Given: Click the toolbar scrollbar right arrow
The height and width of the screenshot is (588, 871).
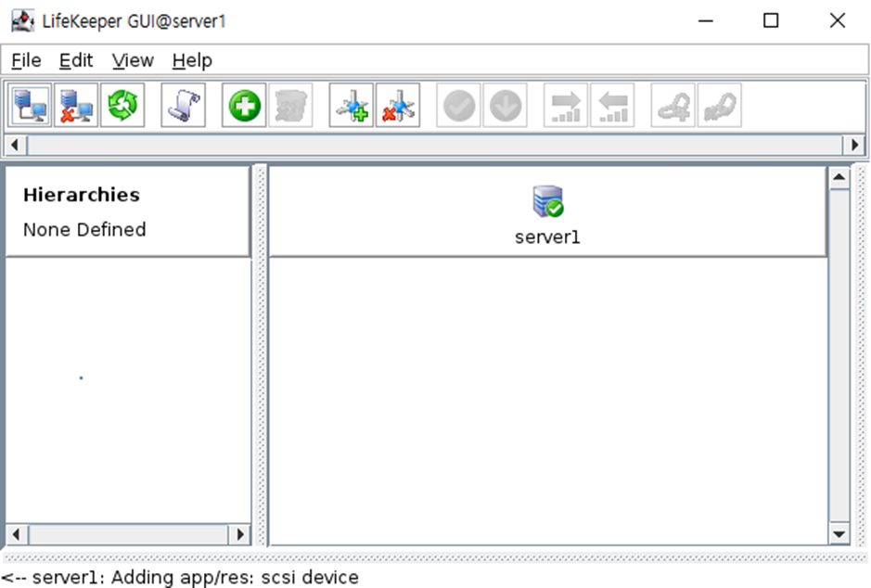Looking at the screenshot, I should tap(855, 146).
